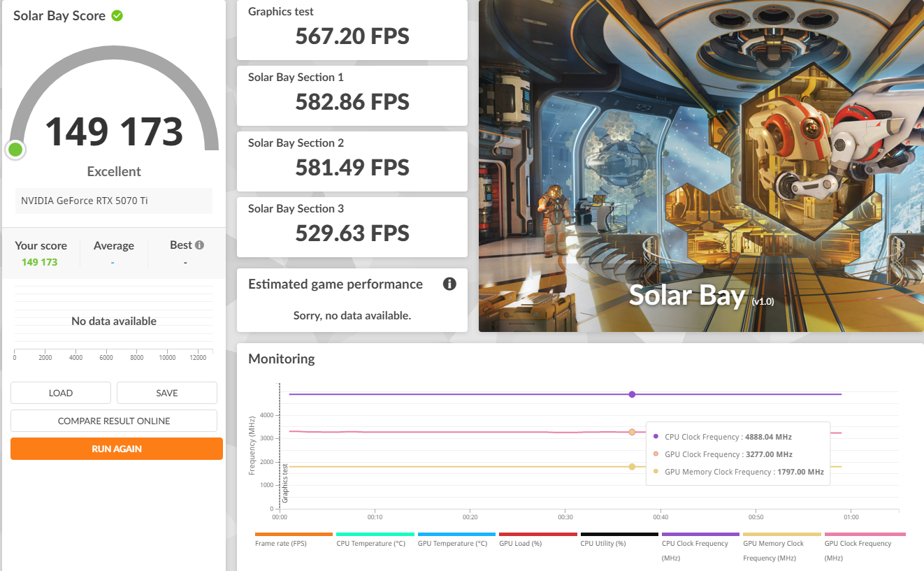
Task: Select the NVIDIA GeForce RTX 5070 Ti field
Action: [x=114, y=201]
